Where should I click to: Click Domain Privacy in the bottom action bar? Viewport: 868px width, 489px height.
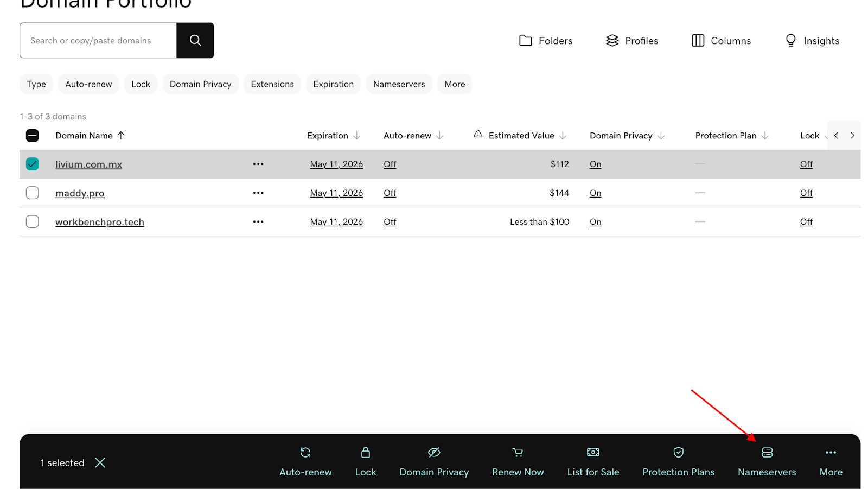(434, 461)
